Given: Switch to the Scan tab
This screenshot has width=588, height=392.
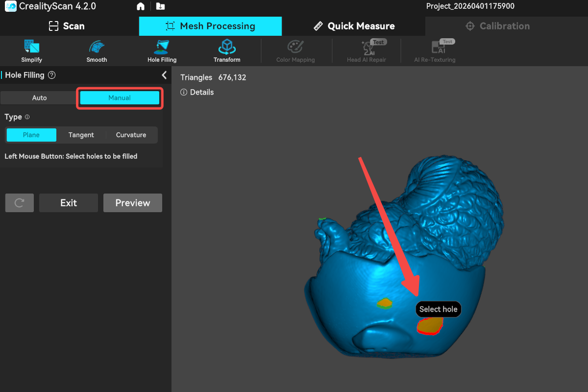Looking at the screenshot, I should 67,26.
